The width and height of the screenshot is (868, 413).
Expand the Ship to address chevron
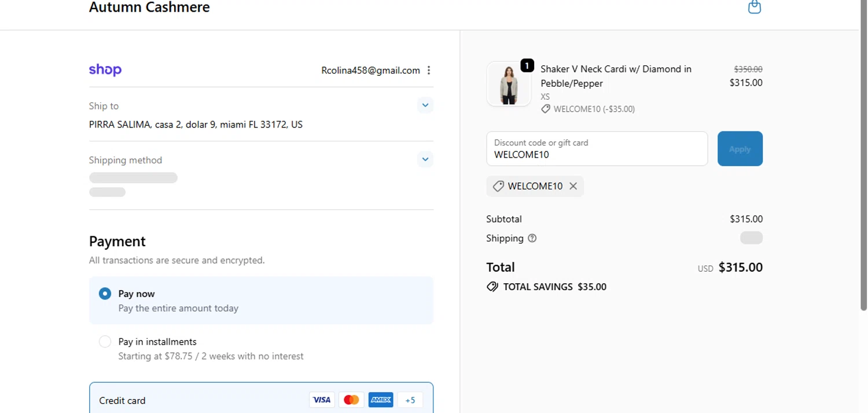pyautogui.click(x=425, y=105)
